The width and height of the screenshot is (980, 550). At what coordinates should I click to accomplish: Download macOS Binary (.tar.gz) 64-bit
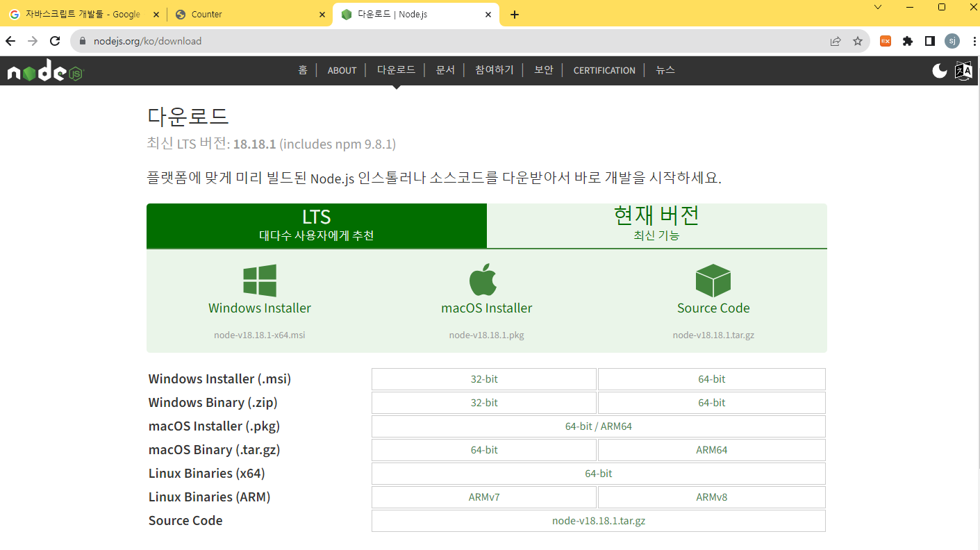(484, 450)
